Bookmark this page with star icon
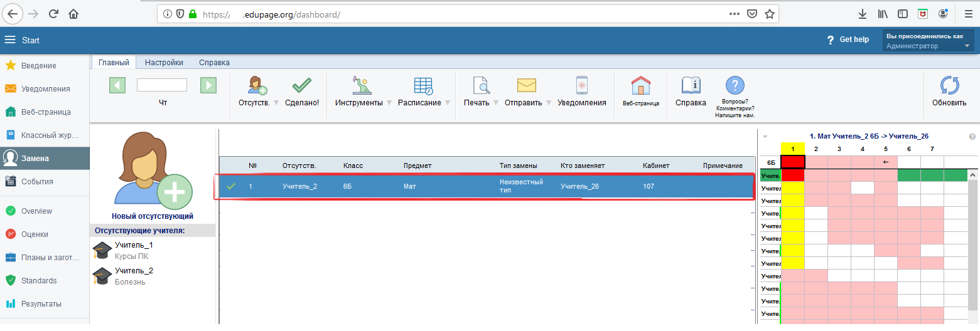980x331 pixels. pyautogui.click(x=769, y=13)
